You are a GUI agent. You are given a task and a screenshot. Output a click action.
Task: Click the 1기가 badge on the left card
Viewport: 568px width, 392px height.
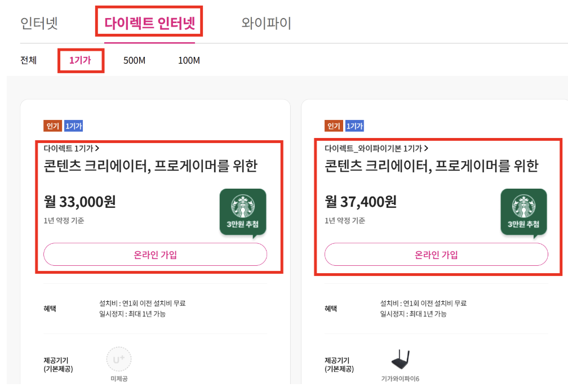[x=74, y=125]
